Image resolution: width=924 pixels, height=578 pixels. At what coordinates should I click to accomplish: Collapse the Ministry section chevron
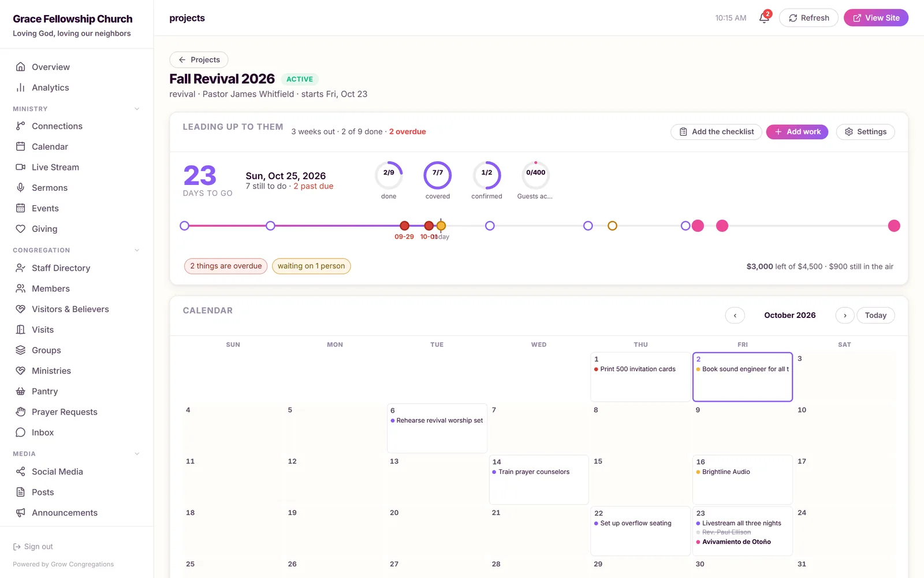pyautogui.click(x=137, y=109)
